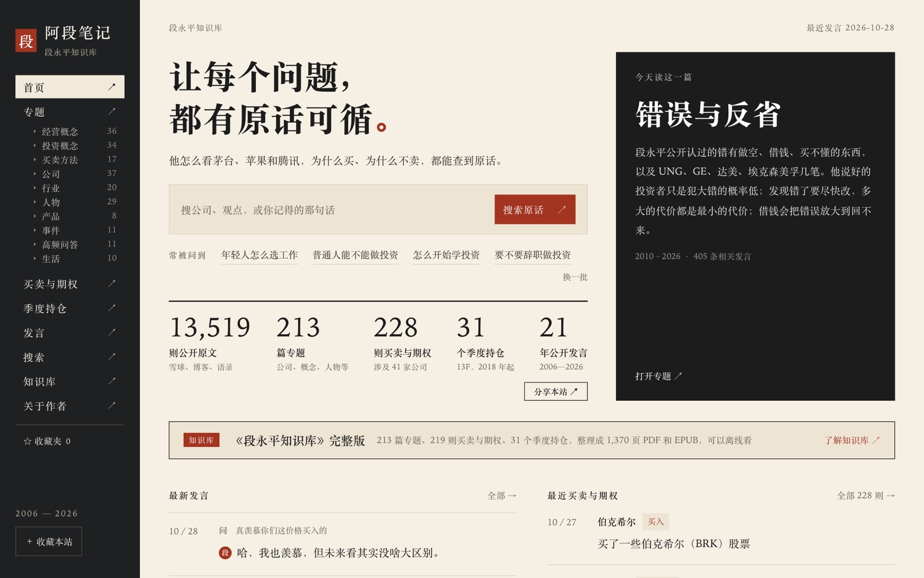Click the + 收藏本站 button
The width and height of the screenshot is (924, 578).
[x=49, y=542]
